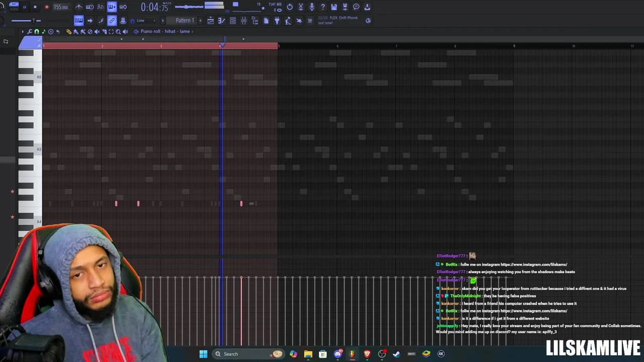Save project with floppy disk icon

click(334, 7)
